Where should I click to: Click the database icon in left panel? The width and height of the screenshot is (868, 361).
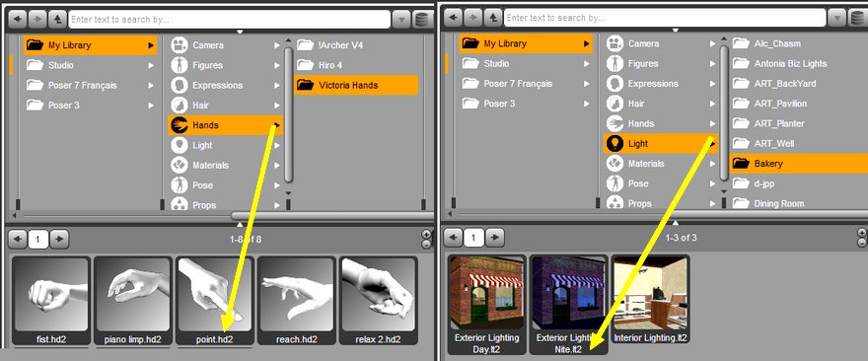click(x=423, y=20)
